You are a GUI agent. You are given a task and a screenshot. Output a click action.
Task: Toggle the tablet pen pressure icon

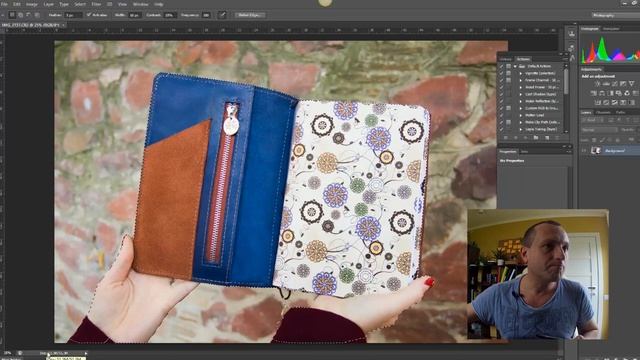[x=222, y=15]
